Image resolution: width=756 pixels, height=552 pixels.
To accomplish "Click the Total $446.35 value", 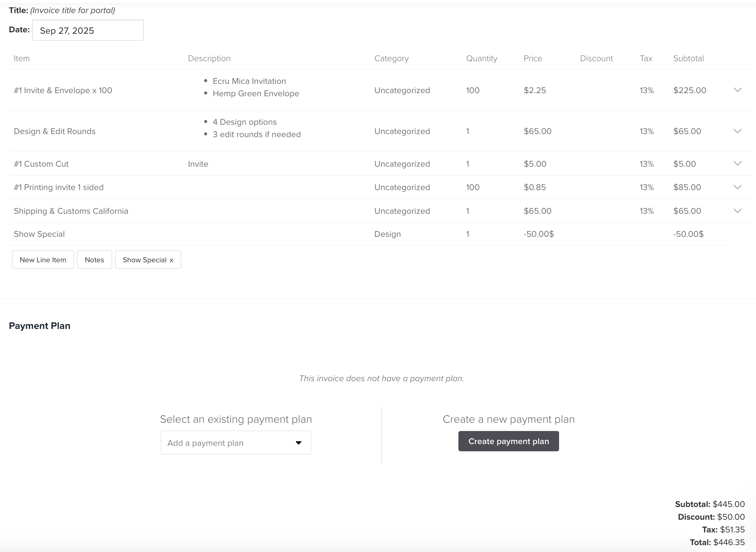I will 729,542.
